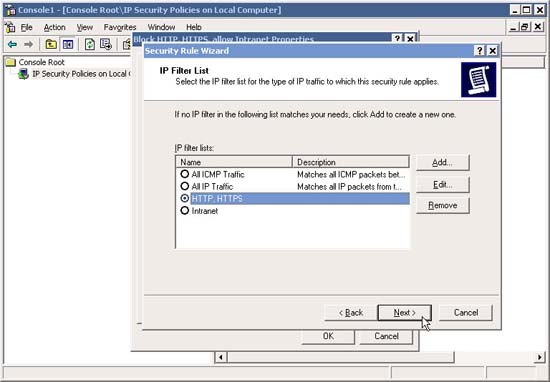Viewport: 550px width, 382px height.
Task: Click the MMC console menu icon beside File
Action: point(11,27)
